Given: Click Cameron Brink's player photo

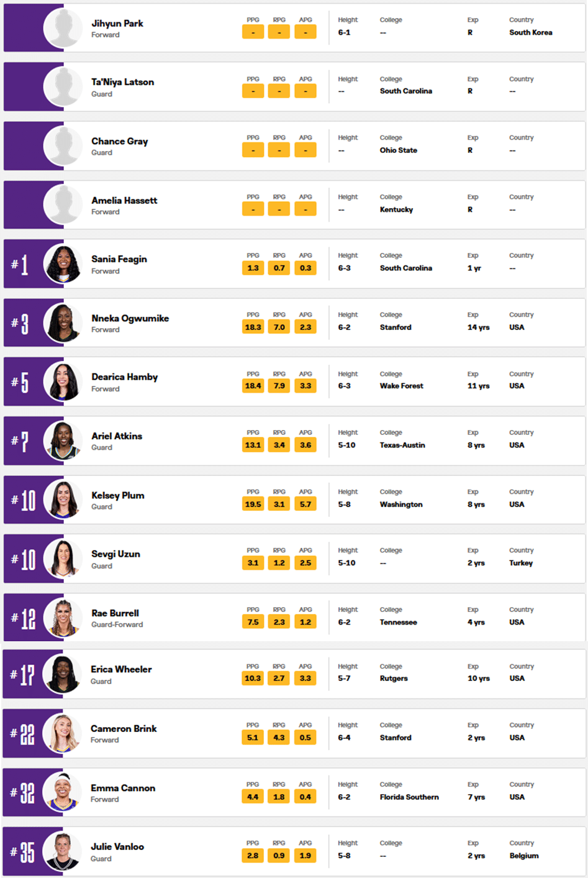Looking at the screenshot, I should (x=62, y=733).
